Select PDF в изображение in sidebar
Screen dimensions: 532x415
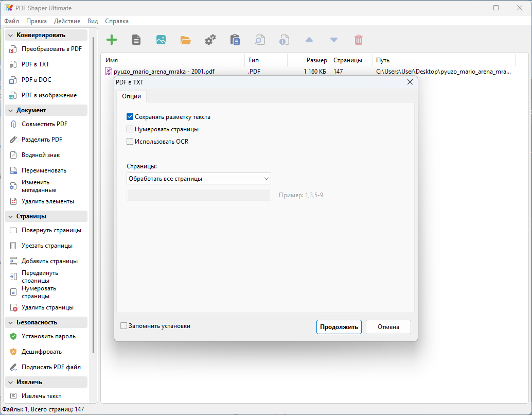tap(49, 95)
